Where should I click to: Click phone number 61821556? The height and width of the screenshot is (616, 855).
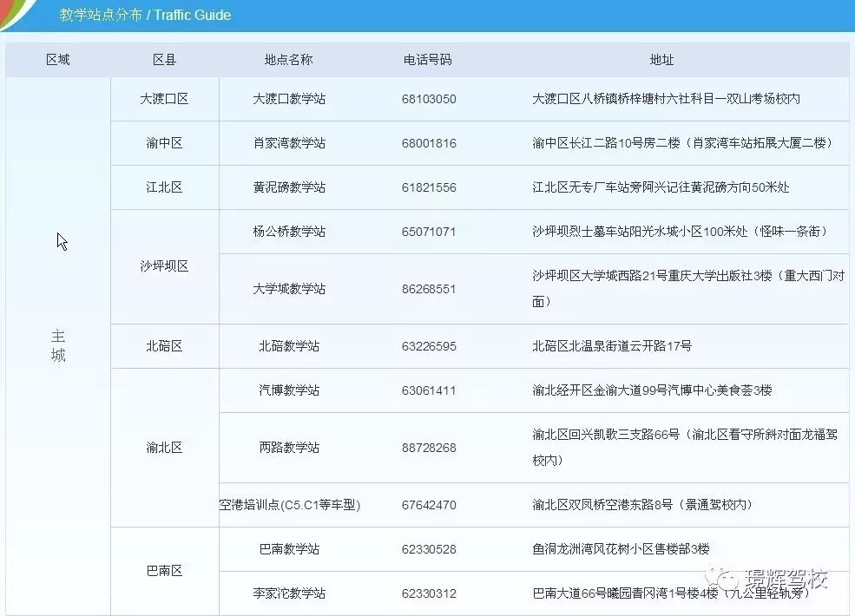click(x=428, y=187)
